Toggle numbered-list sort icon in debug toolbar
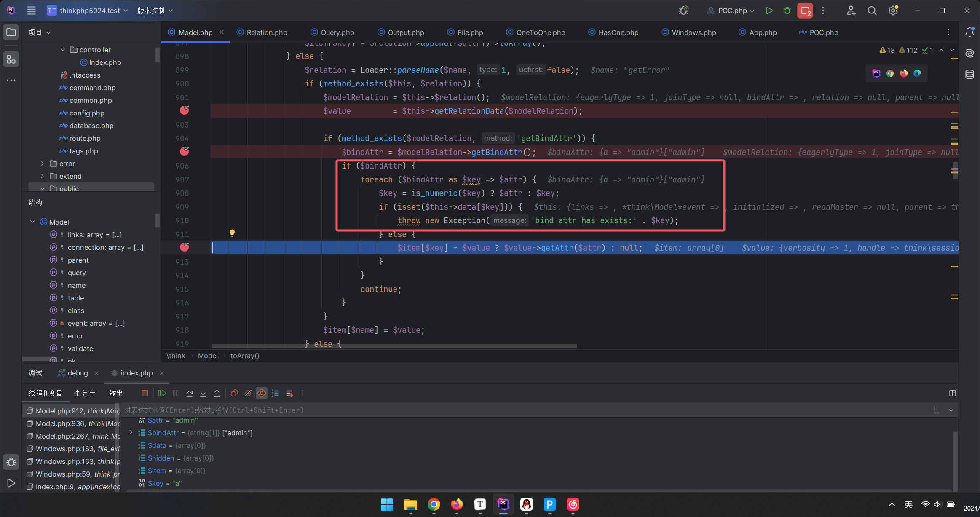This screenshot has height=517, width=980. pos(276,393)
